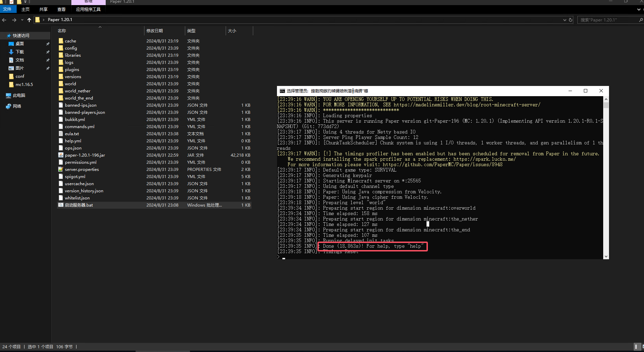Viewport: 644px width, 352px height.
Task: Open the quick access toolbar customize dropdown
Action: [x=25, y=2]
